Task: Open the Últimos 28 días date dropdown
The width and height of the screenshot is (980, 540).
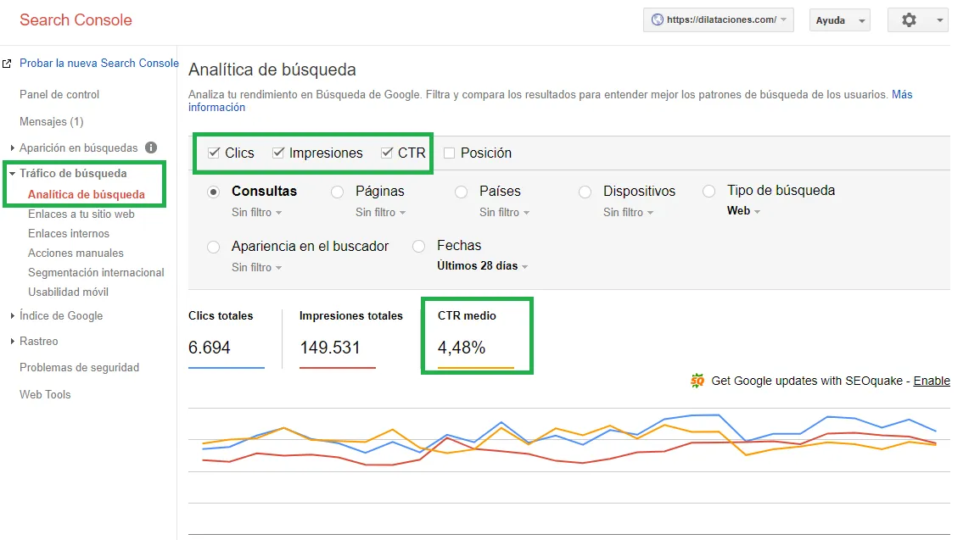Action: pyautogui.click(x=483, y=266)
